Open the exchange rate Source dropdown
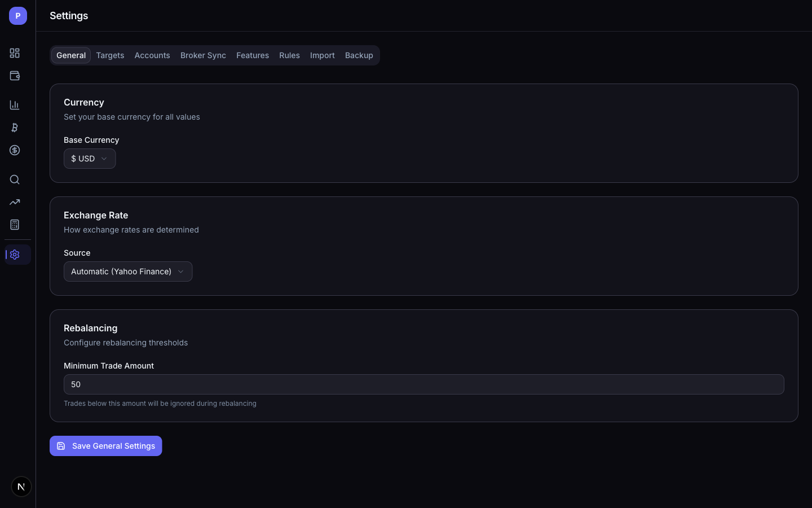This screenshot has width=812, height=508. [128, 271]
